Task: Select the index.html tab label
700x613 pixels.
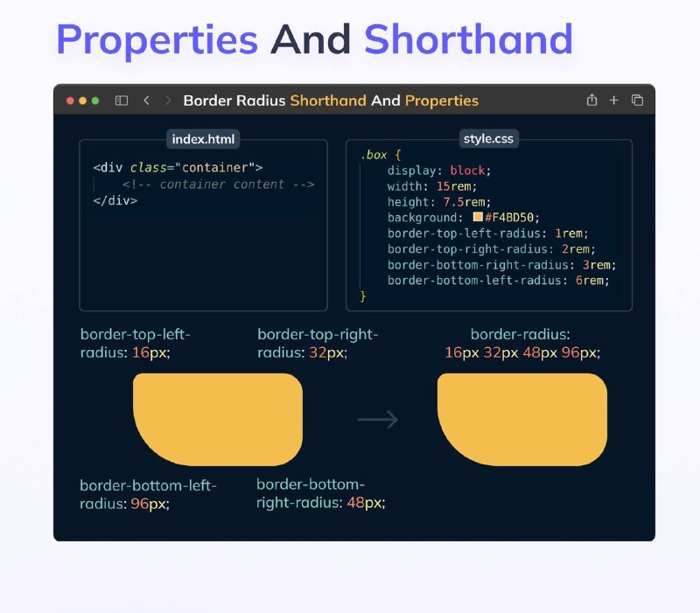Action: tap(203, 139)
